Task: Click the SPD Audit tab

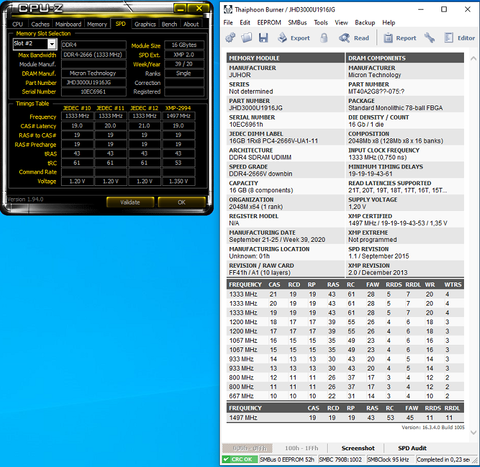Action: (412, 448)
